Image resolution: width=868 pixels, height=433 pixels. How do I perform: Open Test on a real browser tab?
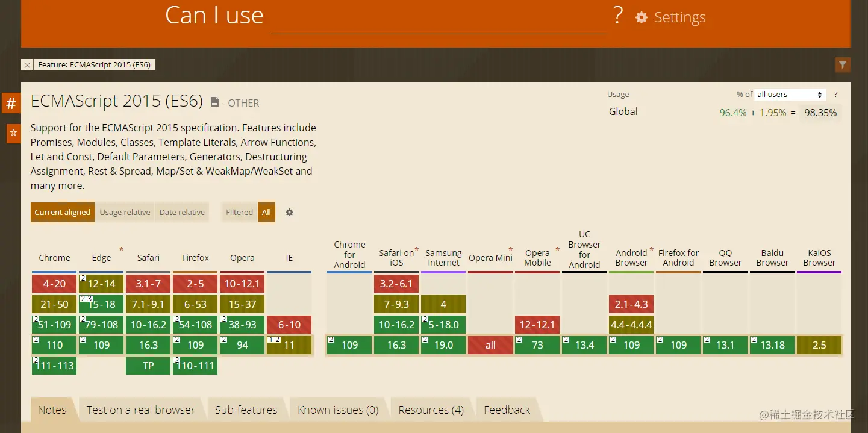click(140, 410)
